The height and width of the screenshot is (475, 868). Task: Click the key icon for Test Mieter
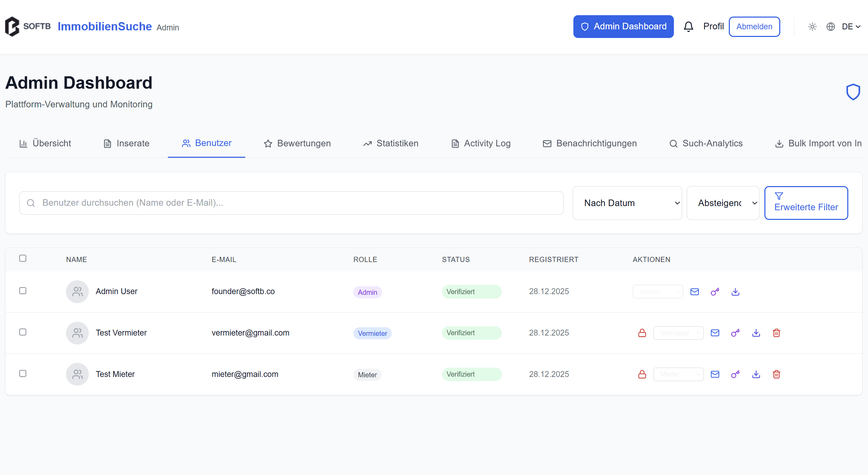735,375
